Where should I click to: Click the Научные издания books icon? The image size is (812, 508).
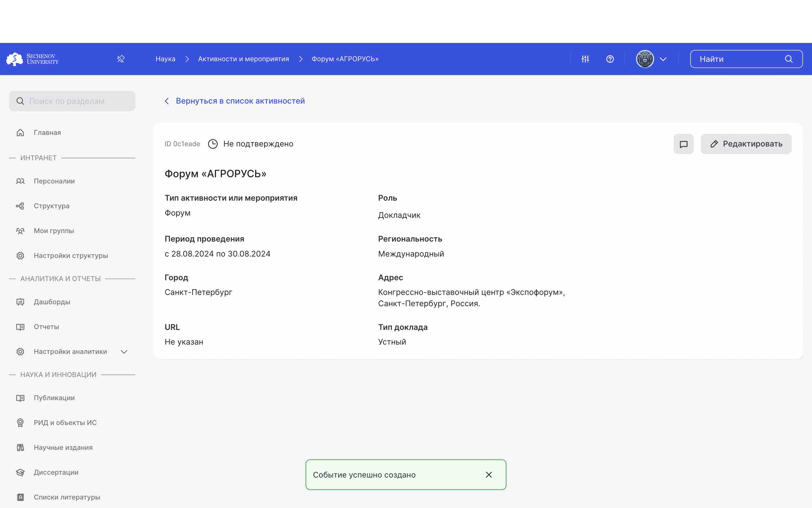pyautogui.click(x=20, y=448)
